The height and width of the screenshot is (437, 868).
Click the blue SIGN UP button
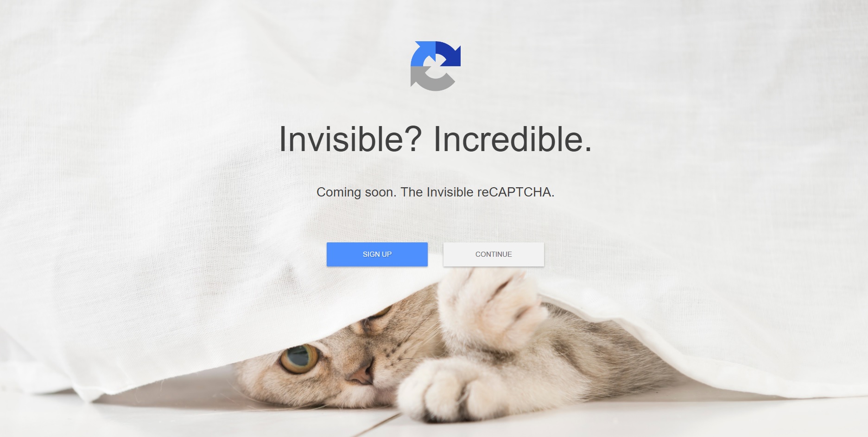point(377,254)
